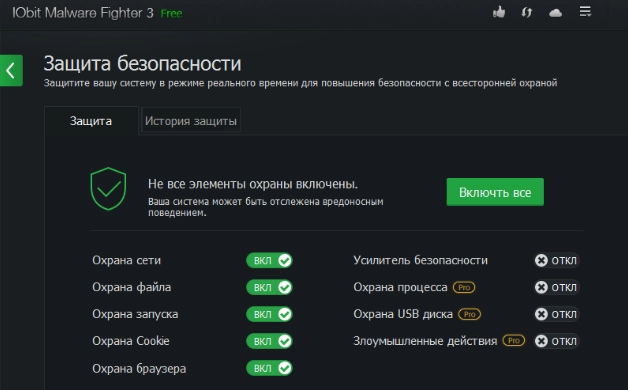Click the Не все элементы охраны включены message
Screen dimensions: 628x390
pos(253,184)
